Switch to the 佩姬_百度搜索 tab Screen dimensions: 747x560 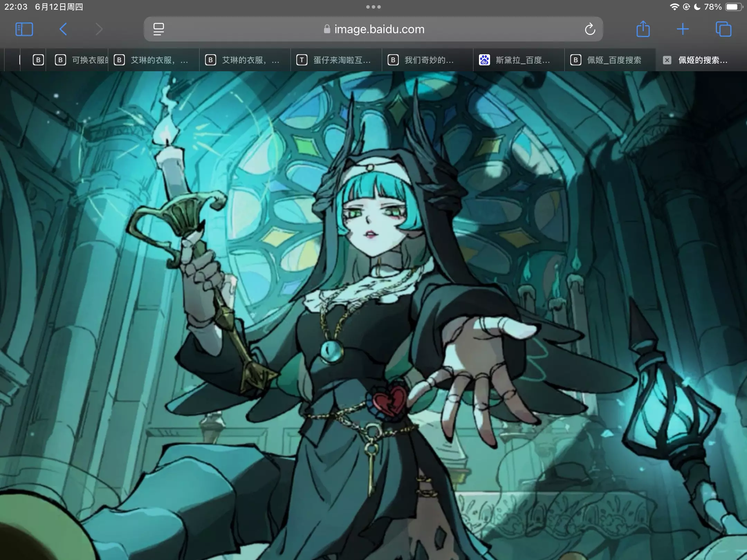[610, 60]
